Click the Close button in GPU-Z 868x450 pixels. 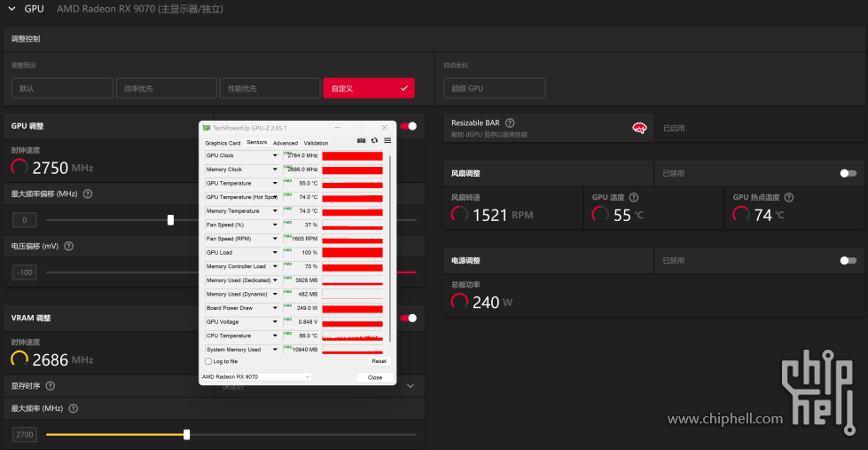375,377
